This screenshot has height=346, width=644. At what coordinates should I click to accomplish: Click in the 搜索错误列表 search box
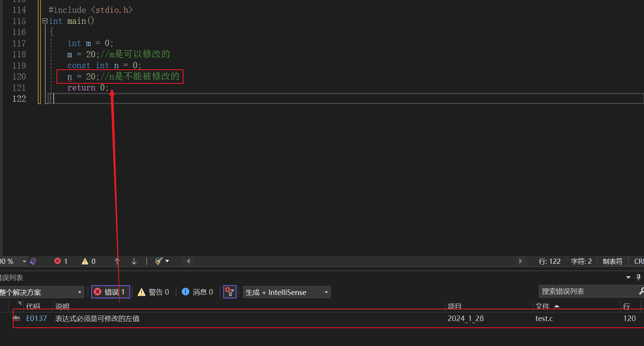click(588, 291)
